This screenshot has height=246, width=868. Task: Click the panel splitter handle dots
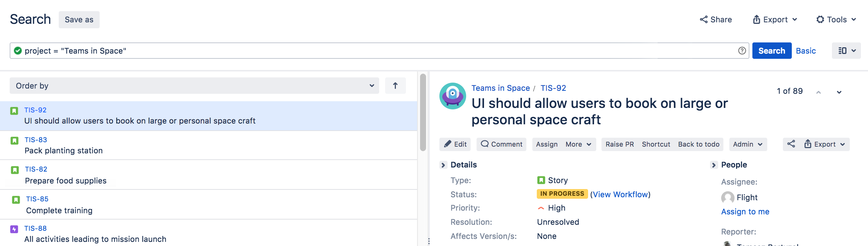(x=429, y=241)
